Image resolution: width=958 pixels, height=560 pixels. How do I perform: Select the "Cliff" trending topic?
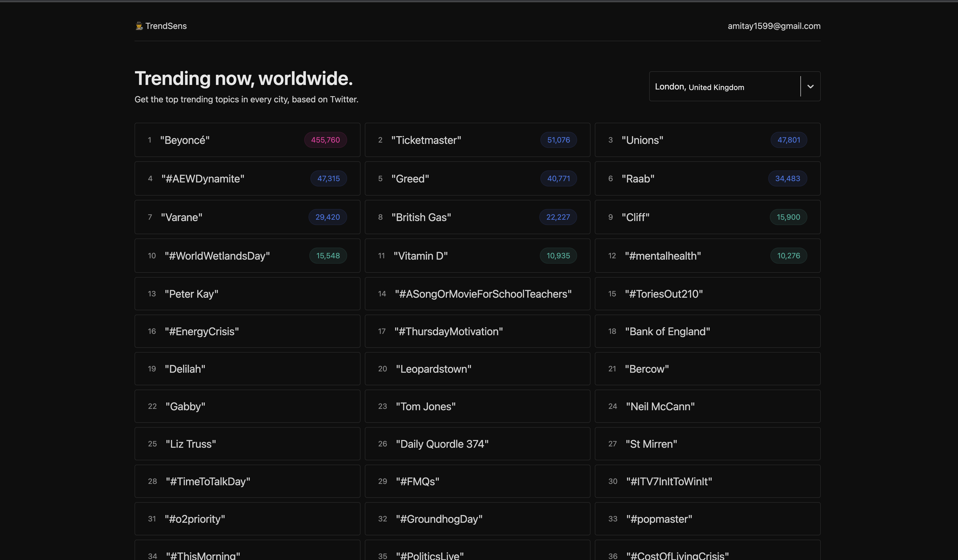(707, 217)
